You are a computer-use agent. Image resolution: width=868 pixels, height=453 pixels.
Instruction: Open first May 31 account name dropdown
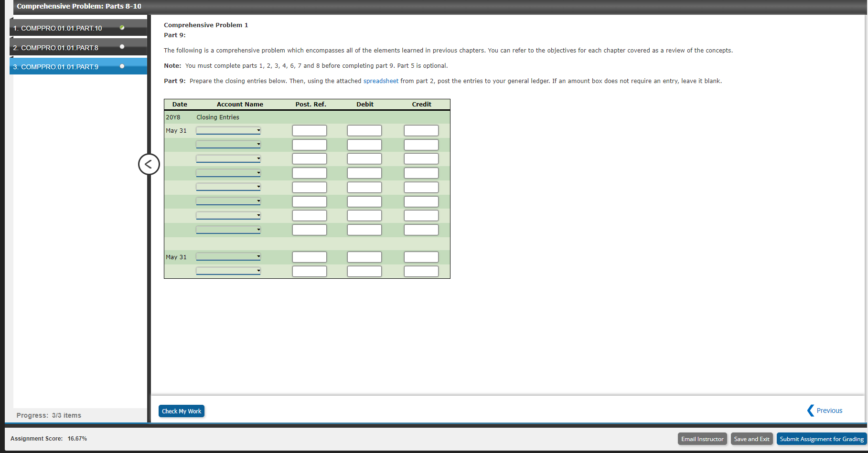click(228, 130)
